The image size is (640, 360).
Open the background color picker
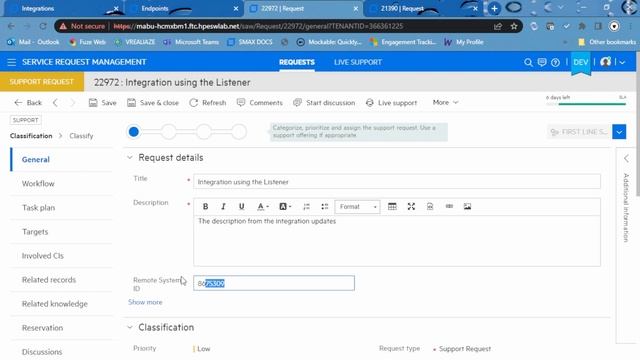point(285,207)
